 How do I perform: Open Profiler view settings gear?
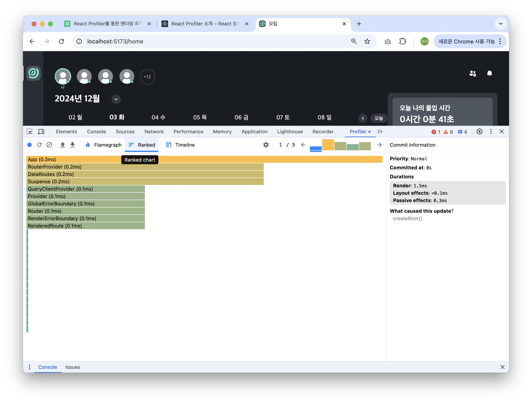click(266, 145)
